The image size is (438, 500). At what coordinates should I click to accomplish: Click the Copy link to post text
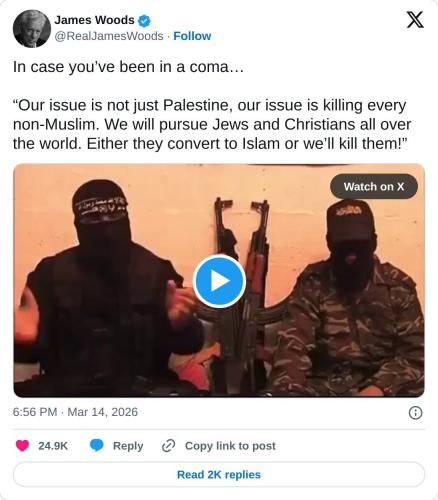tap(230, 446)
